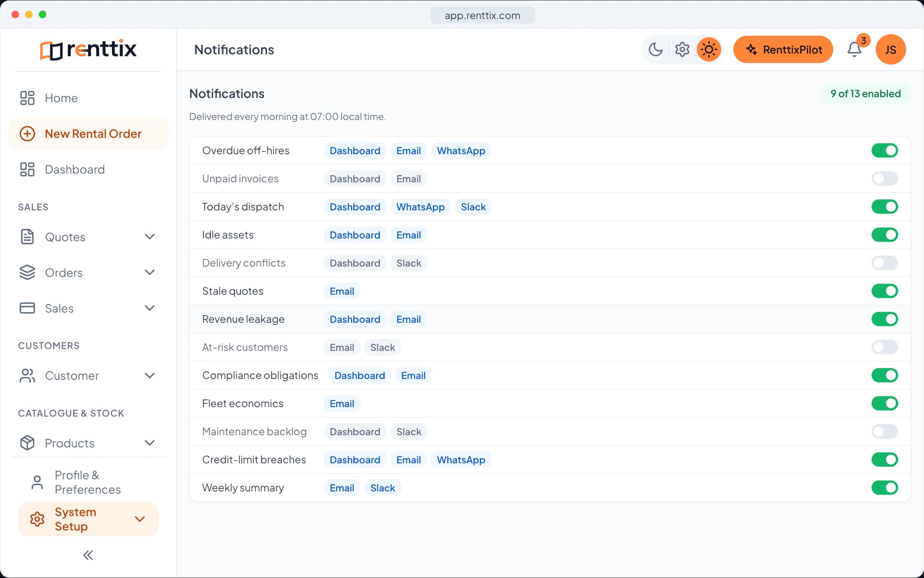This screenshot has width=924, height=578.
Task: Open Profile & Preferences
Action: click(88, 482)
